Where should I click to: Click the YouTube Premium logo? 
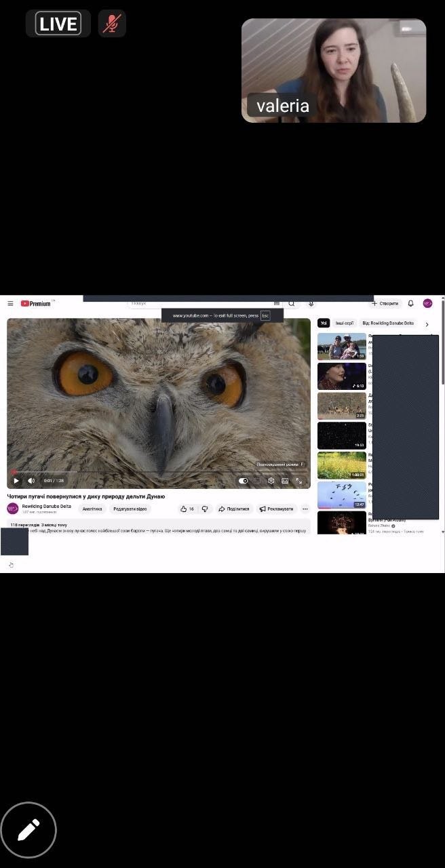[36, 304]
